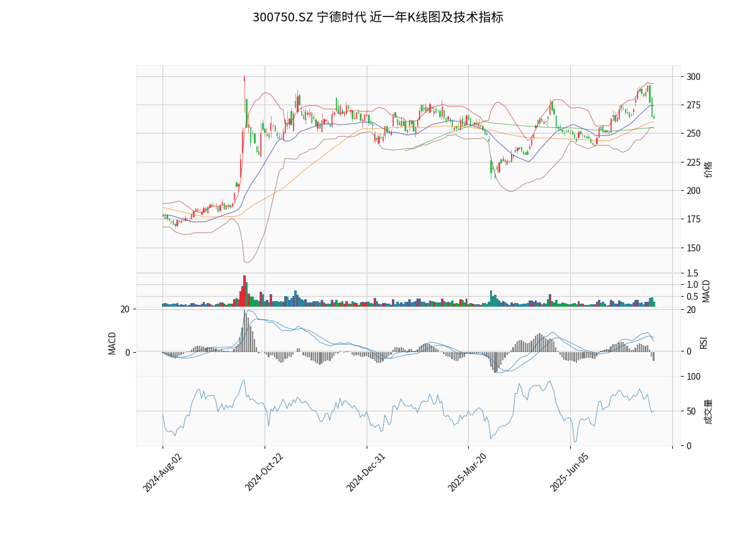756x543 pixels.
Task: Click the "RSI" axis label
Action: (704, 342)
